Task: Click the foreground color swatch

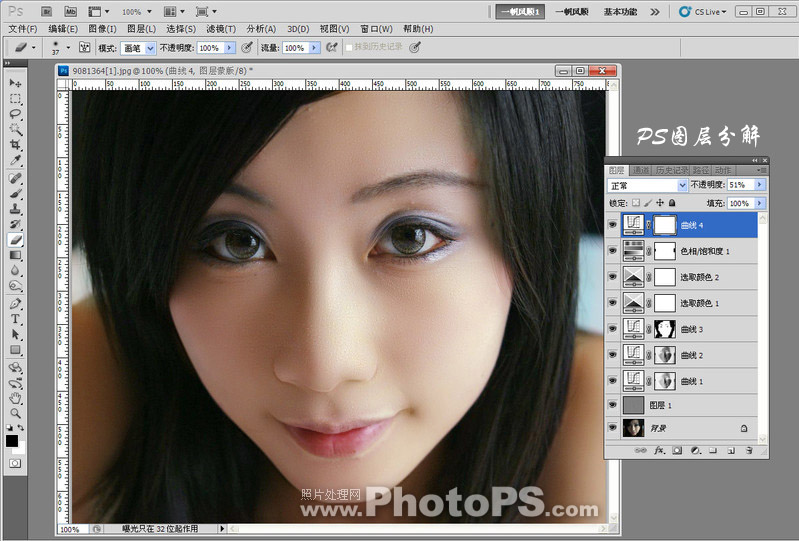Action: (x=12, y=441)
